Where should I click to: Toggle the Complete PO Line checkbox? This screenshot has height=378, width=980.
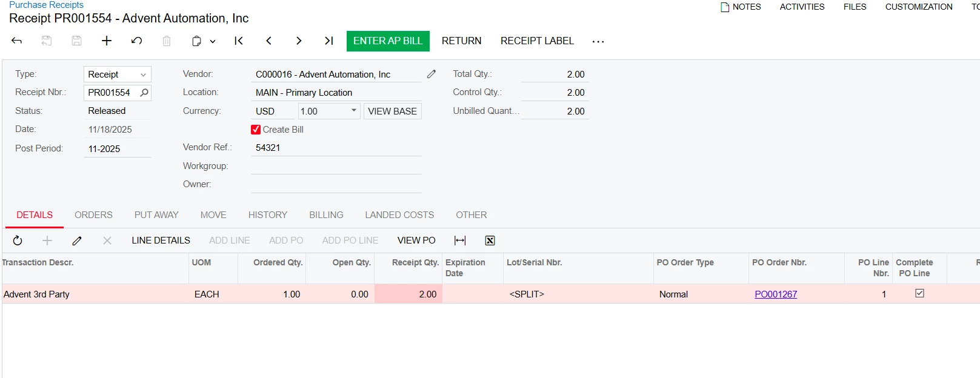(919, 293)
